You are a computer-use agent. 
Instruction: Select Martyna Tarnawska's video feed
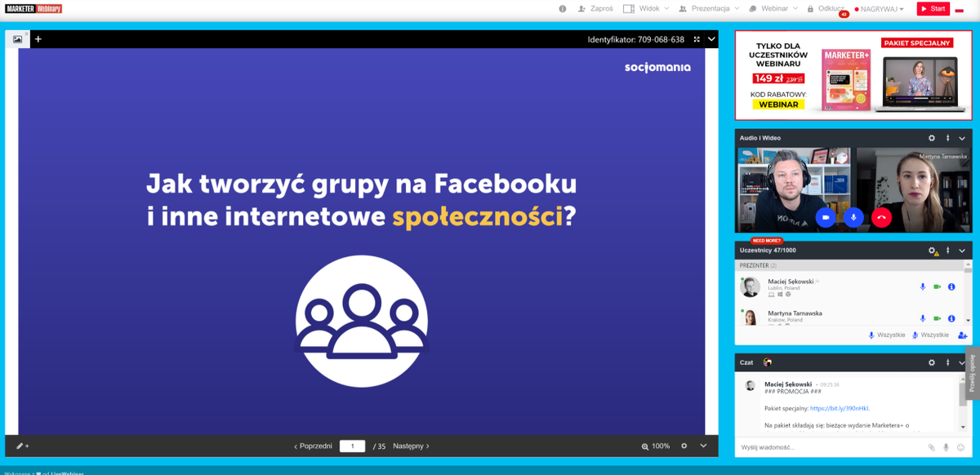point(914,189)
